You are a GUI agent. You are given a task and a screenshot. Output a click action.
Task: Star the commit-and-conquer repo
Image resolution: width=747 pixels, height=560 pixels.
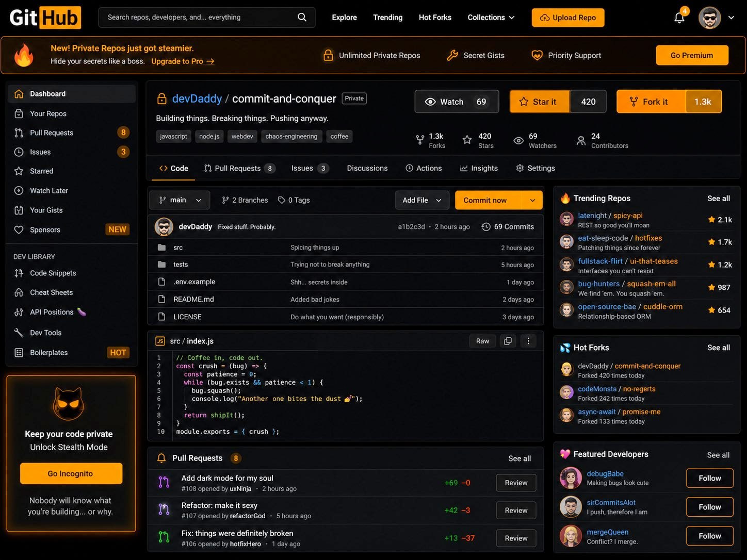tap(540, 102)
